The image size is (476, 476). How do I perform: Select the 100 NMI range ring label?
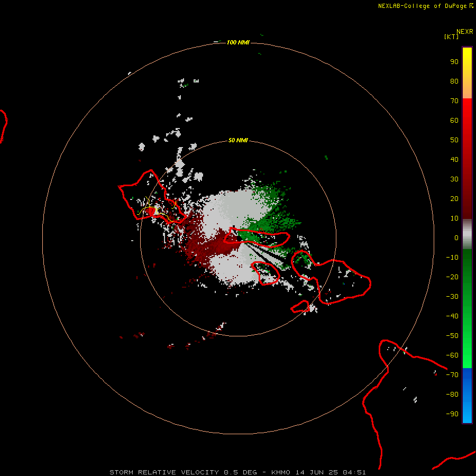(238, 42)
